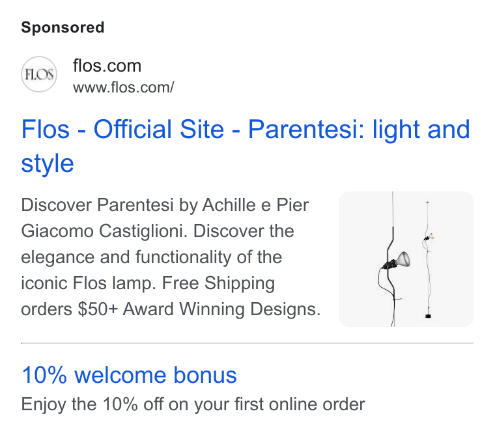The height and width of the screenshot is (448, 495).
Task: Open the Flos Official Site headline link
Action: (246, 146)
